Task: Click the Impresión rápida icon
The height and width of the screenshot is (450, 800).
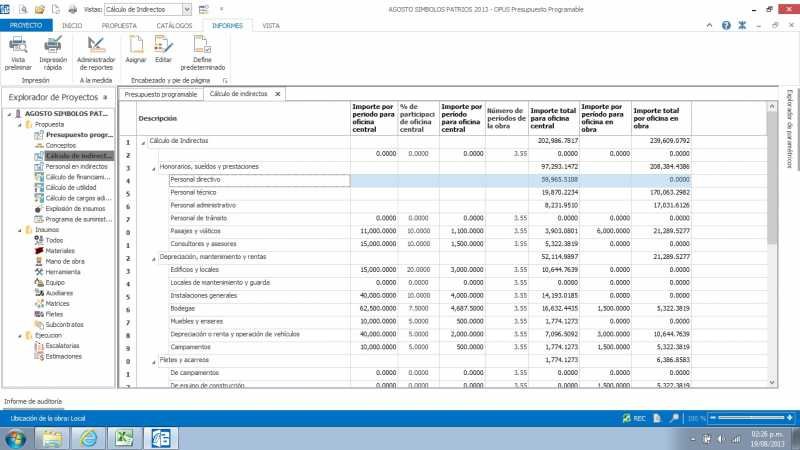Action: (x=53, y=50)
